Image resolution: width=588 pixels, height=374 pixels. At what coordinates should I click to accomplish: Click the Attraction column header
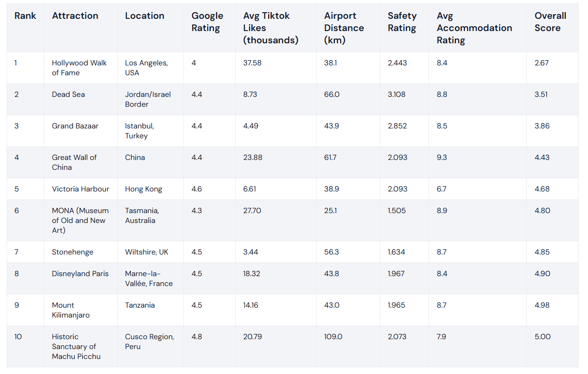tap(75, 16)
